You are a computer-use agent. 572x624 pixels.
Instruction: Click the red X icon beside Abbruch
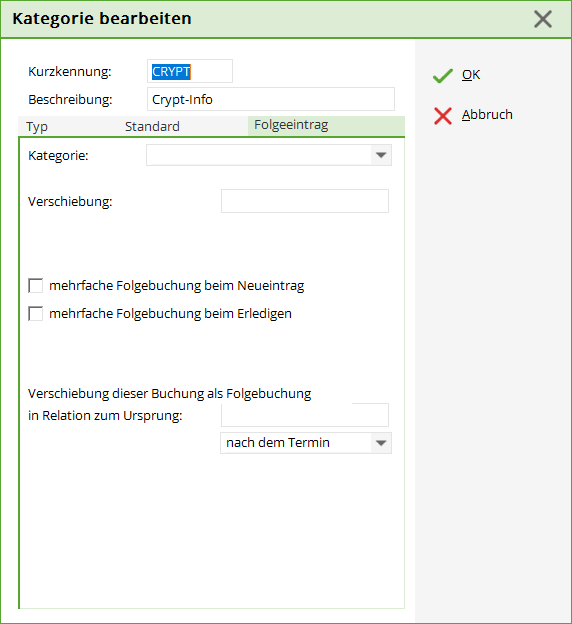coord(443,116)
